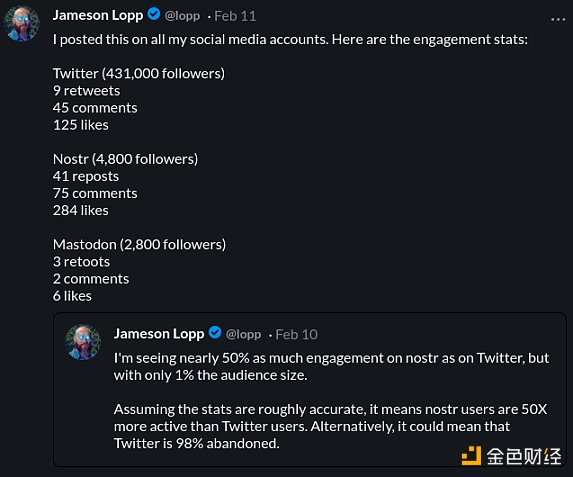Open the Feb 10 quoted post timestamp

[296, 334]
